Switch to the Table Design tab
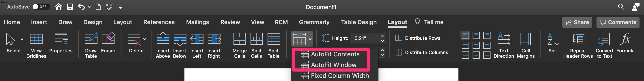The width and height of the screenshot is (644, 81). click(x=359, y=22)
